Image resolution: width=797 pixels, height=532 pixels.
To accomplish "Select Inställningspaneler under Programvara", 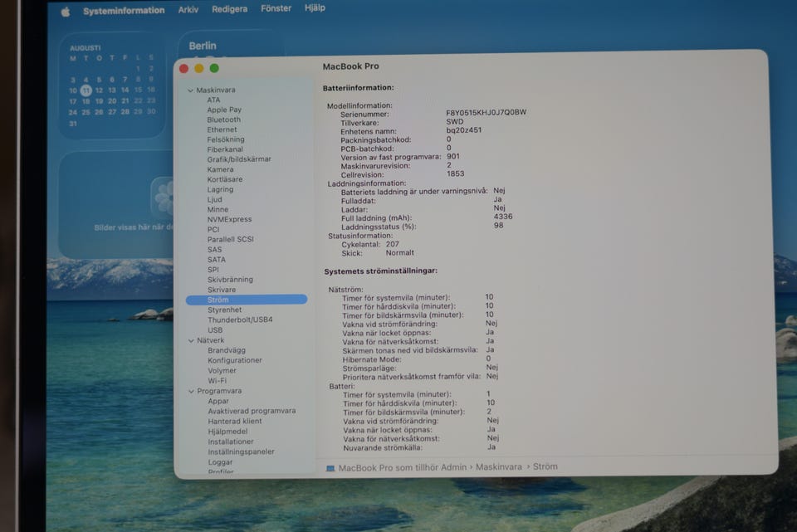I will tap(241, 451).
